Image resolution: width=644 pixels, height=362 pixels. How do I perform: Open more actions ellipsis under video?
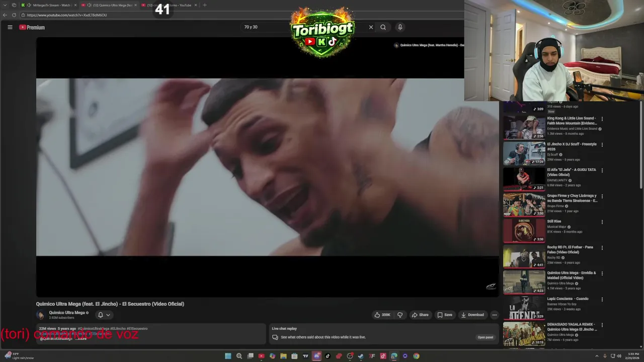pos(495,315)
